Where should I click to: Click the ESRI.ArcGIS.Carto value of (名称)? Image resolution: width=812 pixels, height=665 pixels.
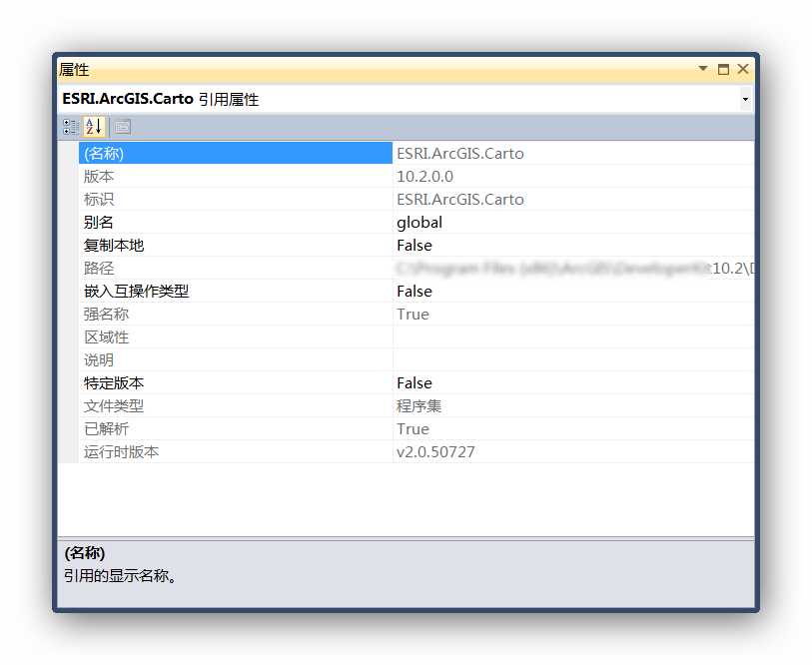pyautogui.click(x=459, y=154)
